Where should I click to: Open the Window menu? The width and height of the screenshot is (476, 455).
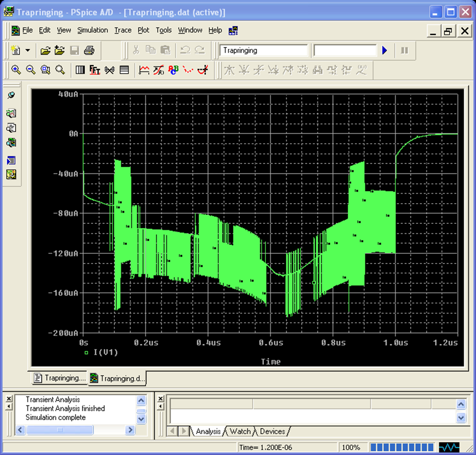coord(190,30)
